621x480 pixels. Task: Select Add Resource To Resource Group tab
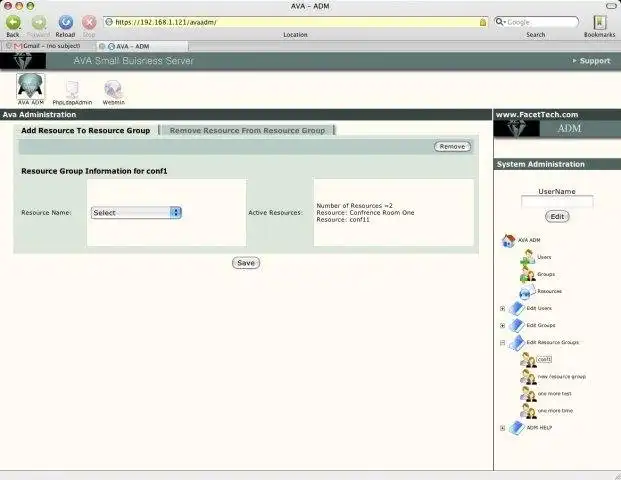point(86,130)
